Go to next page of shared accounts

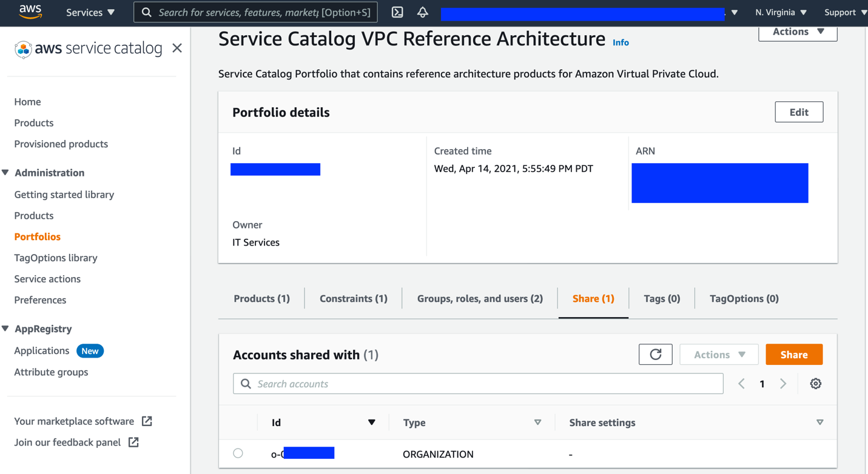tap(783, 383)
